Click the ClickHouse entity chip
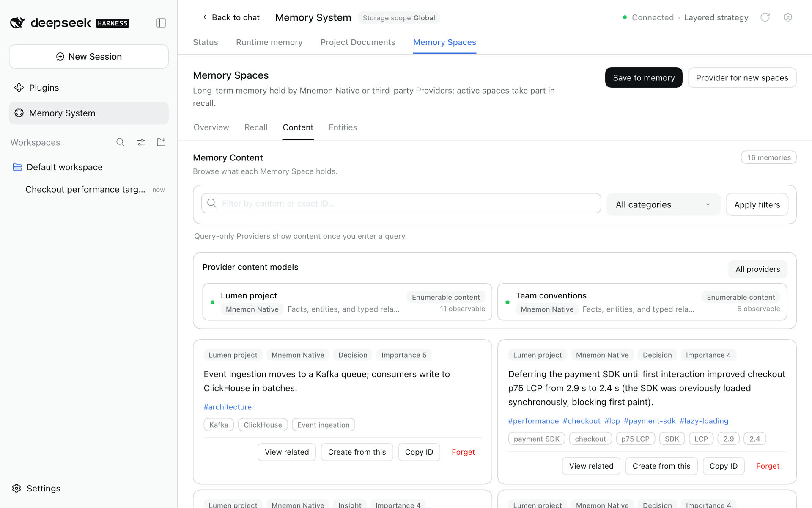The image size is (812, 508). 263,425
